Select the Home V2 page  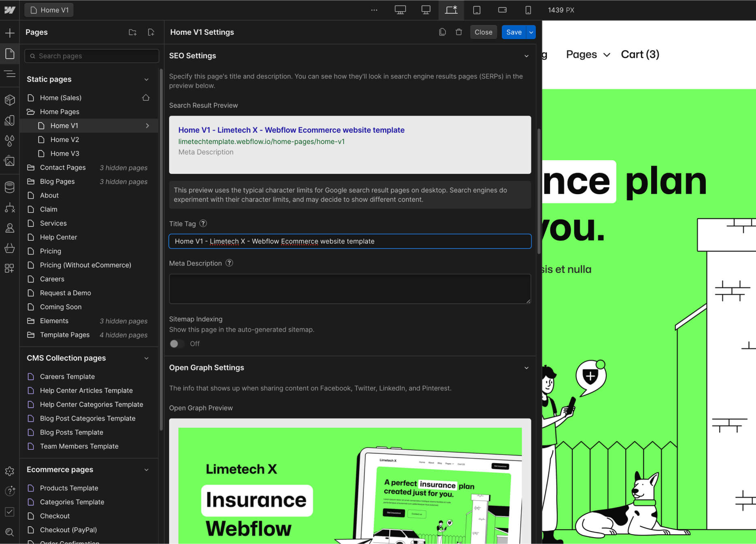[x=64, y=139]
